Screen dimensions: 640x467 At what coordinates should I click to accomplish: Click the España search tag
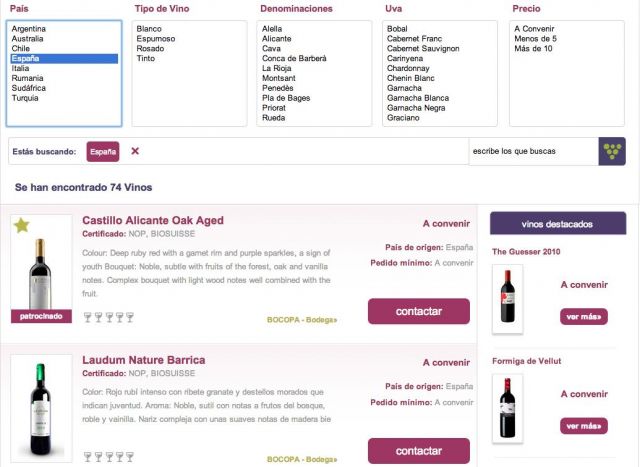tap(102, 151)
